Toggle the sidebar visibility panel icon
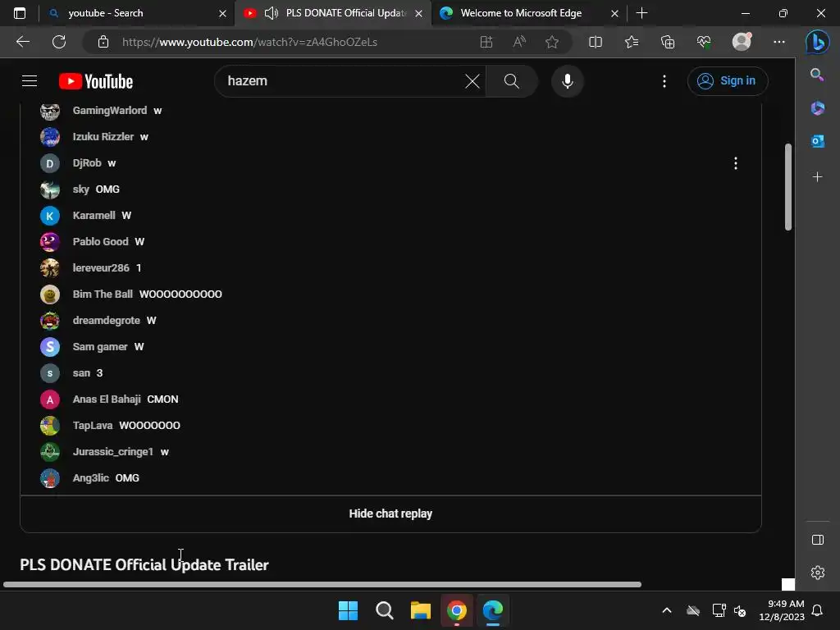 coord(818,540)
